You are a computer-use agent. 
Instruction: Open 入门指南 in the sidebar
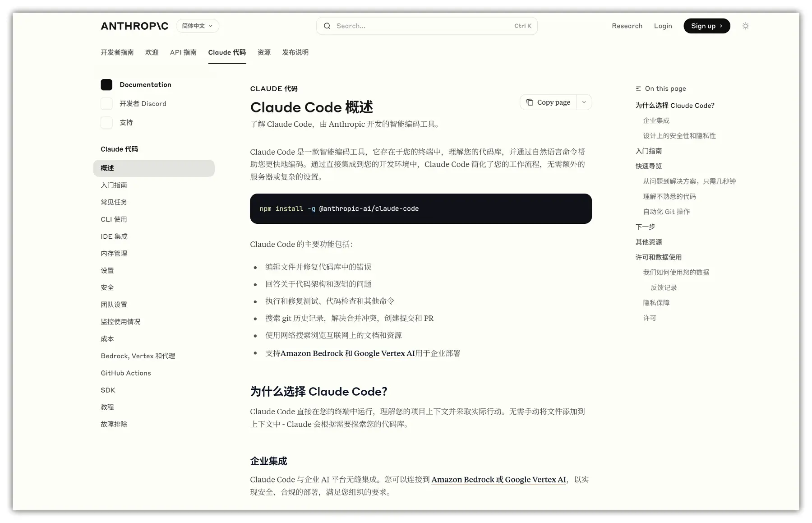(114, 185)
